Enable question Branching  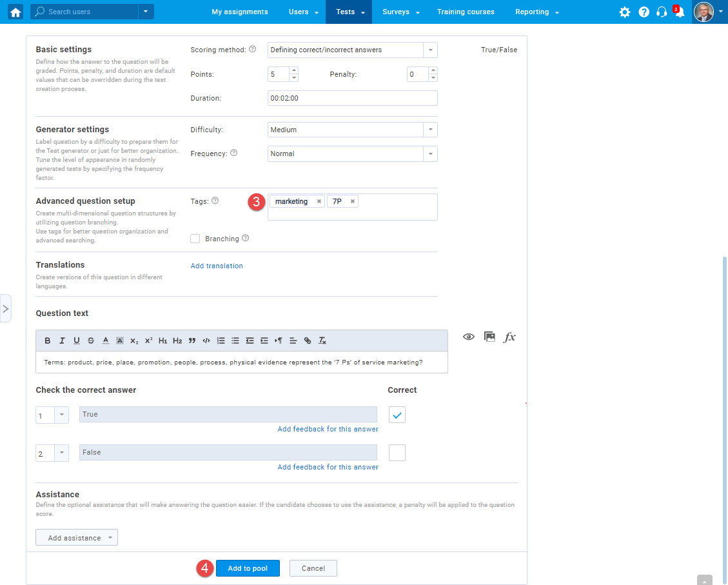point(195,239)
